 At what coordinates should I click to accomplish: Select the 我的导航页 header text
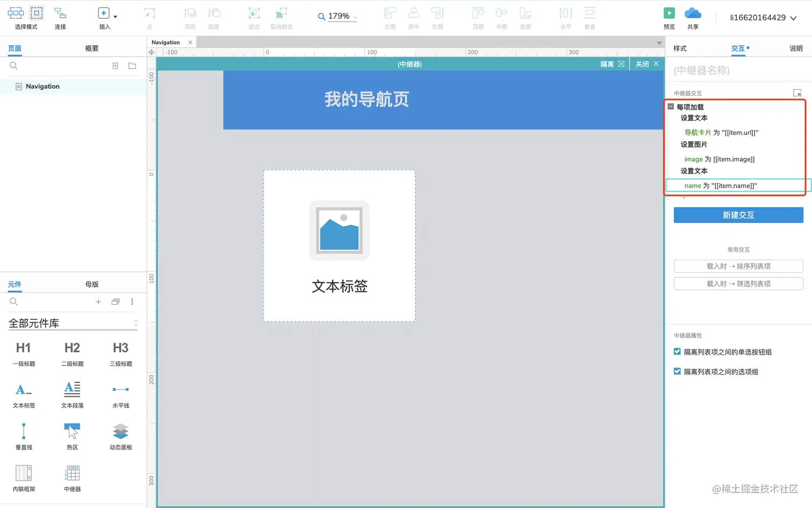pos(367,99)
